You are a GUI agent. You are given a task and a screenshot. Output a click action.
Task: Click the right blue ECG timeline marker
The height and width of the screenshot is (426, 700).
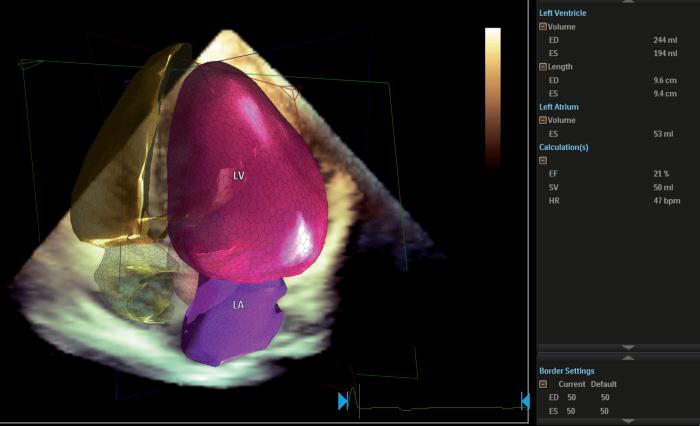[x=525, y=401]
